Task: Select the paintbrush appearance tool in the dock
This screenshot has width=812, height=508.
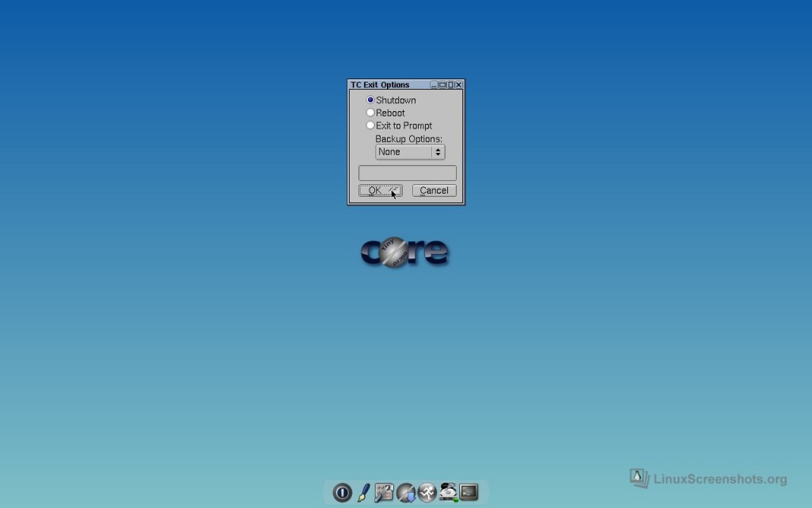Action: (x=363, y=493)
